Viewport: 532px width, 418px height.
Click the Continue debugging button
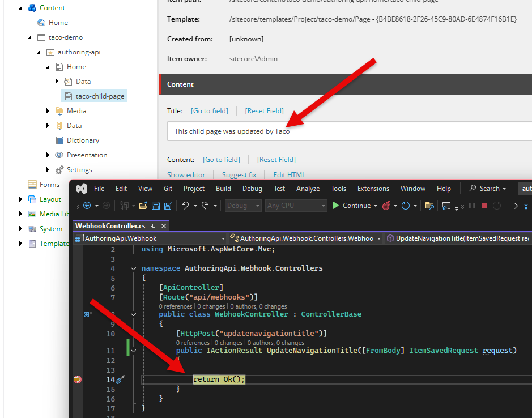pyautogui.click(x=351, y=206)
